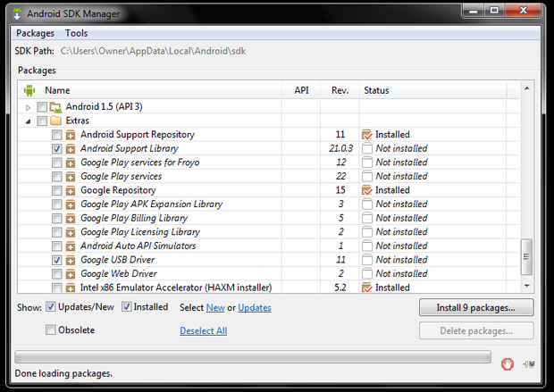Click the Android SDK Manager title bar icon
554x392 pixels.
coord(17,13)
